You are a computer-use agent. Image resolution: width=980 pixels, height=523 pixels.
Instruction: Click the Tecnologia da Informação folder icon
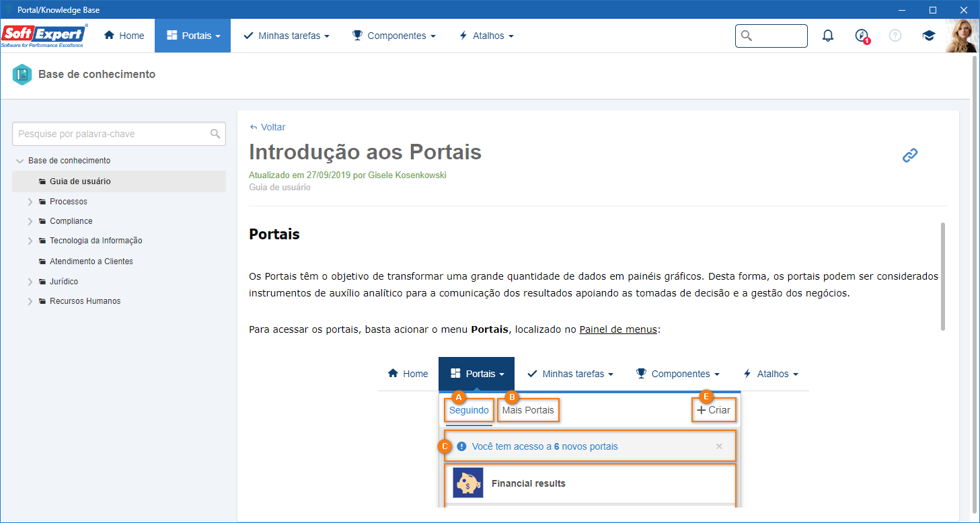[42, 241]
